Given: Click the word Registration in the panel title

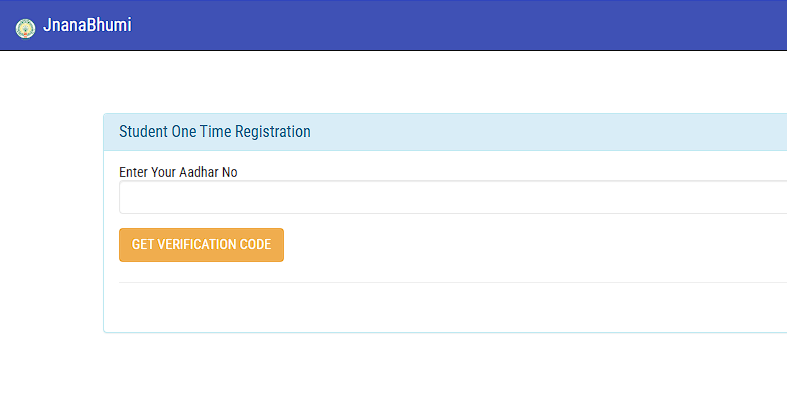Looking at the screenshot, I should (x=273, y=131).
